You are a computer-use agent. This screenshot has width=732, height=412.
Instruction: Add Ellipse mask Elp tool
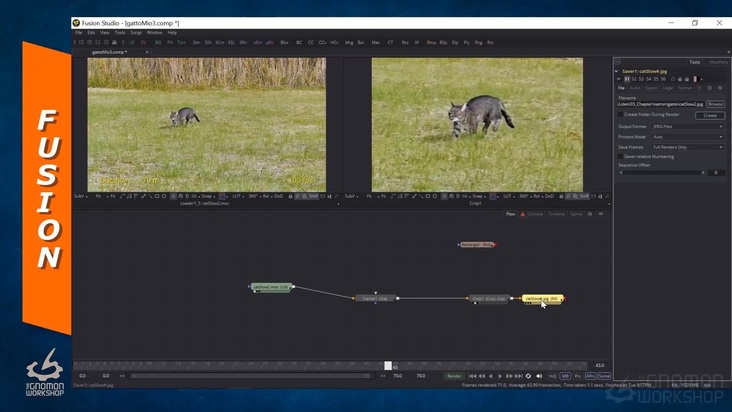pos(455,42)
